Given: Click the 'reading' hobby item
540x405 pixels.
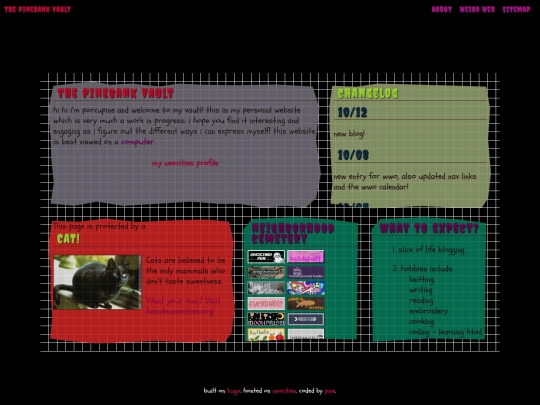Looking at the screenshot, I should coord(421,301).
